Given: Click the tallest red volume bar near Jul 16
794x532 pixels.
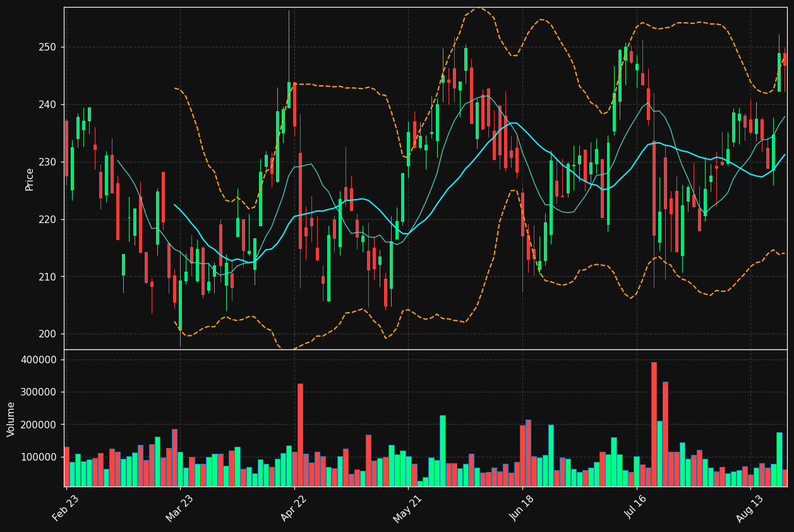Looking at the screenshot, I should pos(654,424).
